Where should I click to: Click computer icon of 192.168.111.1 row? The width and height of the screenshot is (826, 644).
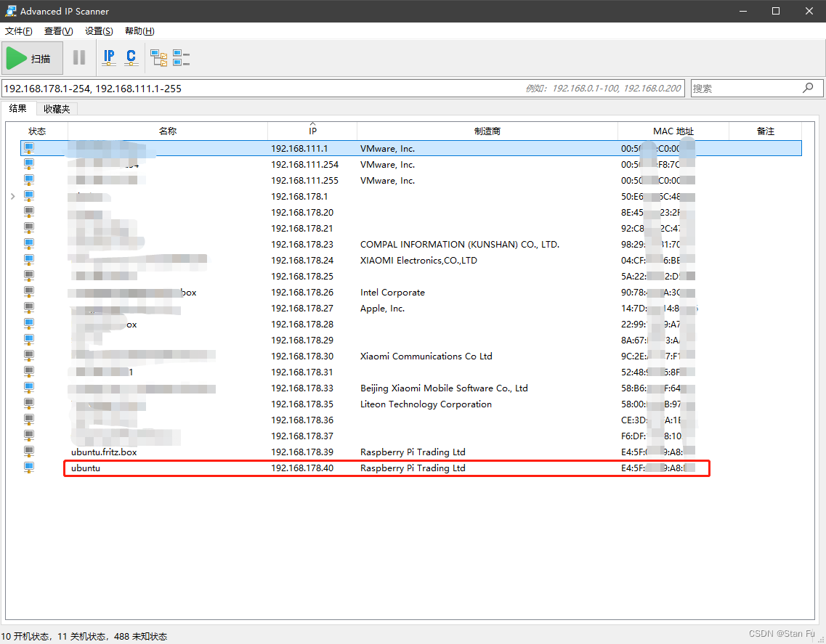pos(29,148)
